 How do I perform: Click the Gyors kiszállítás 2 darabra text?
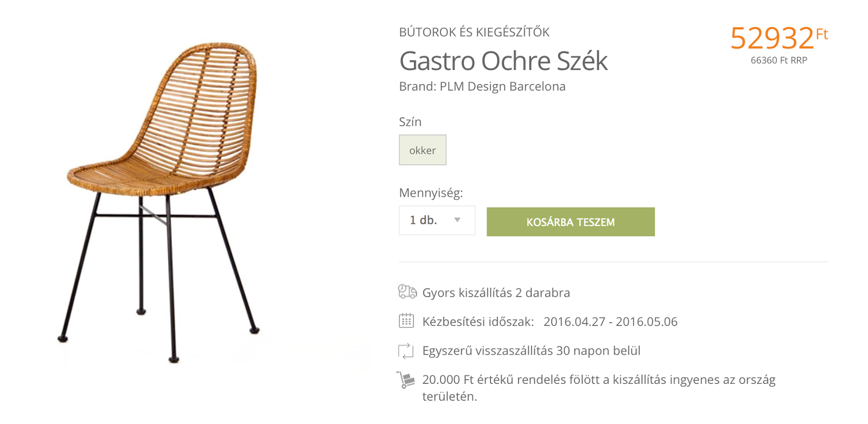(496, 293)
